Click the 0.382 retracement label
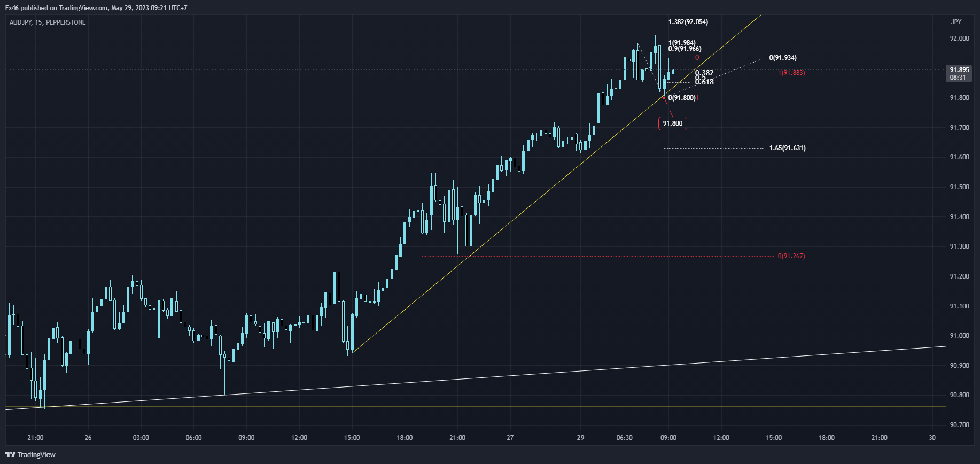 [x=704, y=73]
